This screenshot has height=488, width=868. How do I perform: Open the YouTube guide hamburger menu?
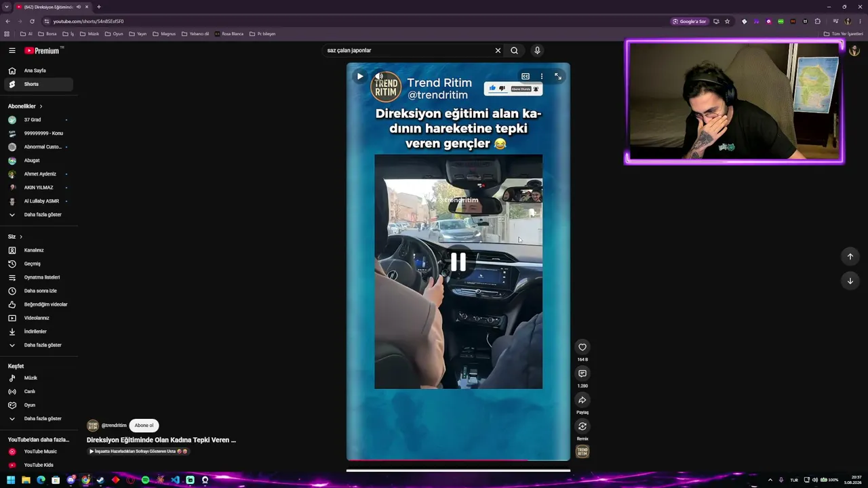(12, 50)
